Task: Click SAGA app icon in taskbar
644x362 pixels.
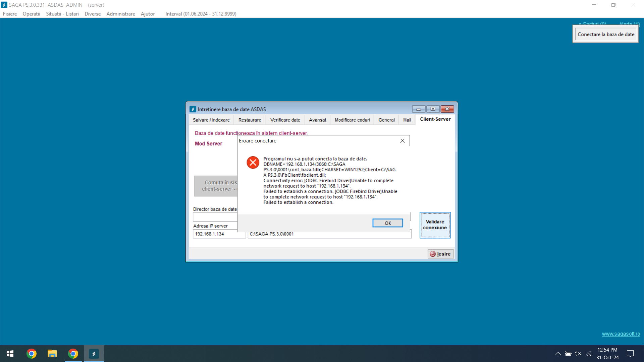Action: tap(94, 354)
